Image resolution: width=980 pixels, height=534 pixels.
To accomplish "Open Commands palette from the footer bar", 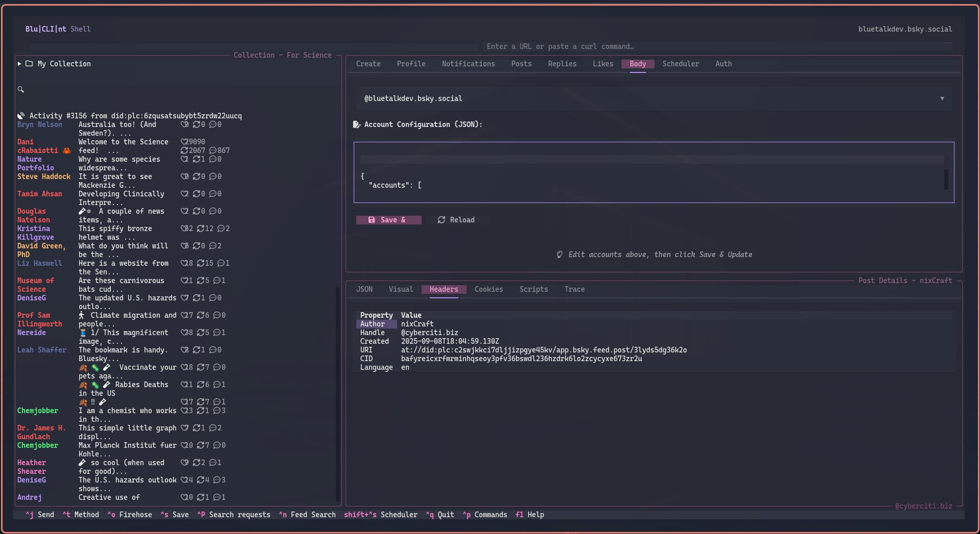I will click(x=485, y=515).
